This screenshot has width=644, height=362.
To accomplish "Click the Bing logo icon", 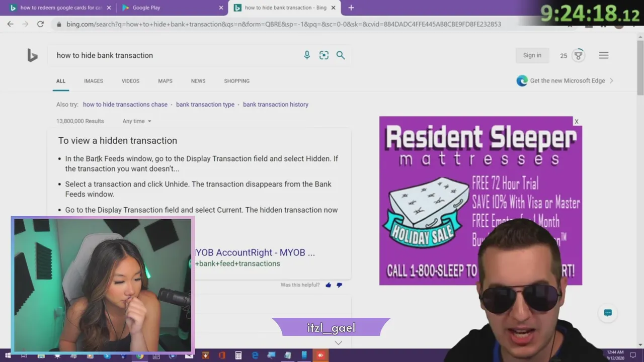I will click(32, 55).
